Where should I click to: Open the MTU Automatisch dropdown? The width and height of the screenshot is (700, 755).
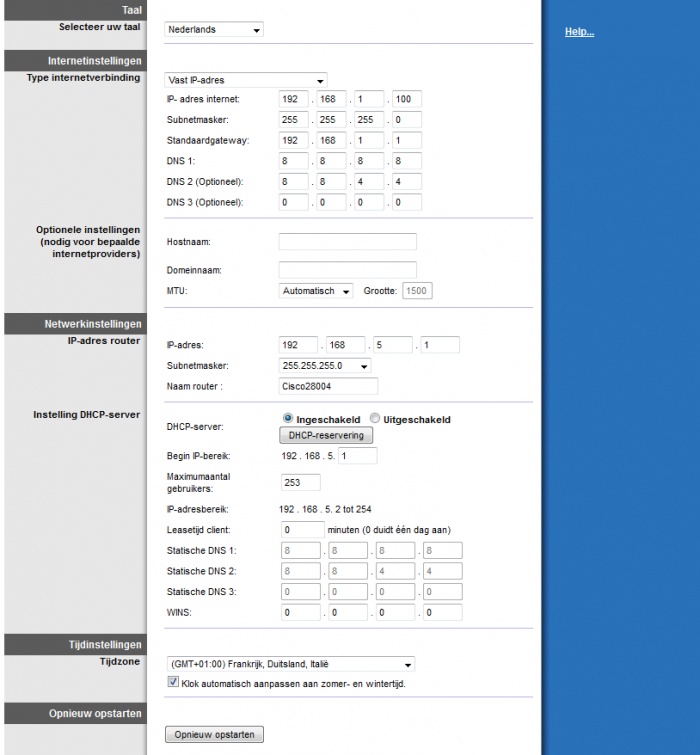pos(315,291)
